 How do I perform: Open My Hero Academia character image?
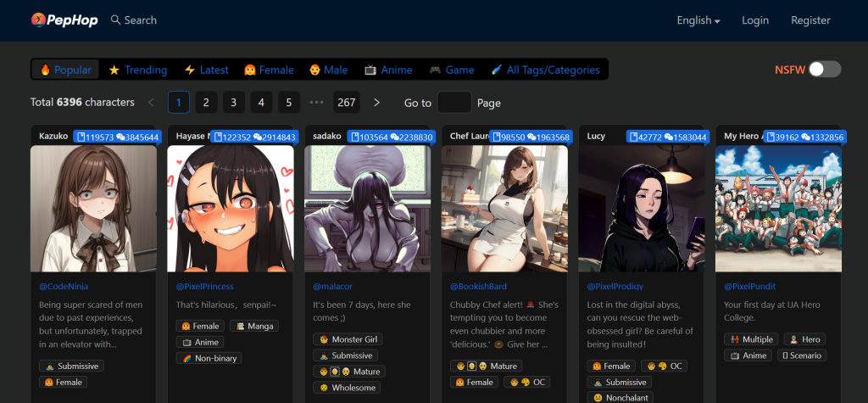click(x=778, y=209)
